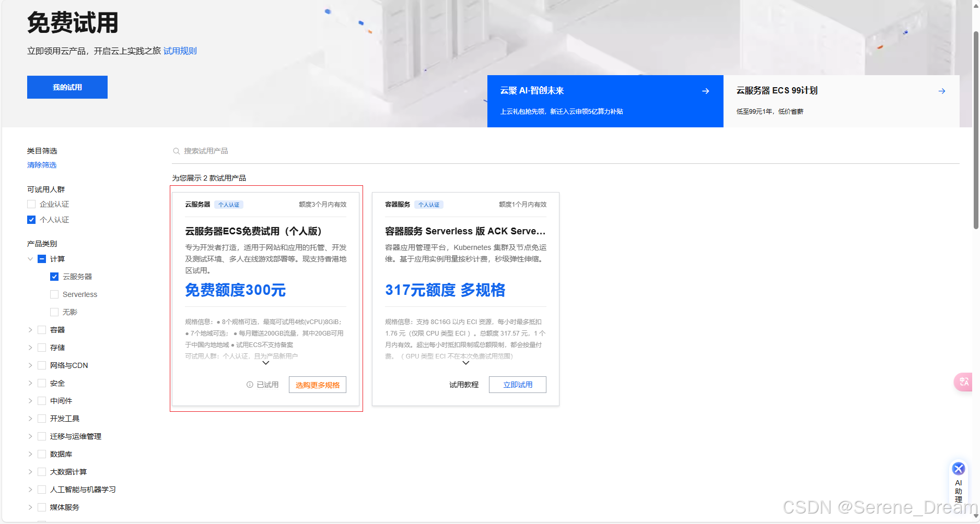Collapse the 计算 category tree
980x524 pixels.
coord(30,259)
